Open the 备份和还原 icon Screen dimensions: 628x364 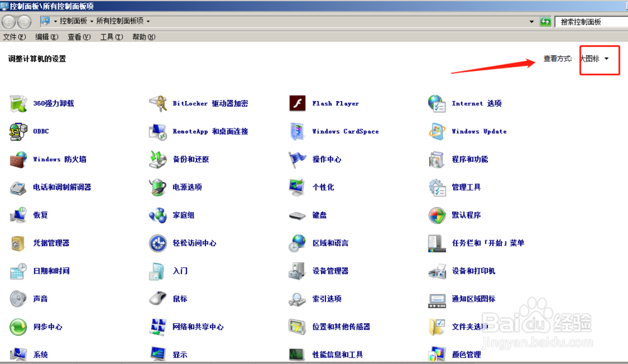pyautogui.click(x=158, y=159)
